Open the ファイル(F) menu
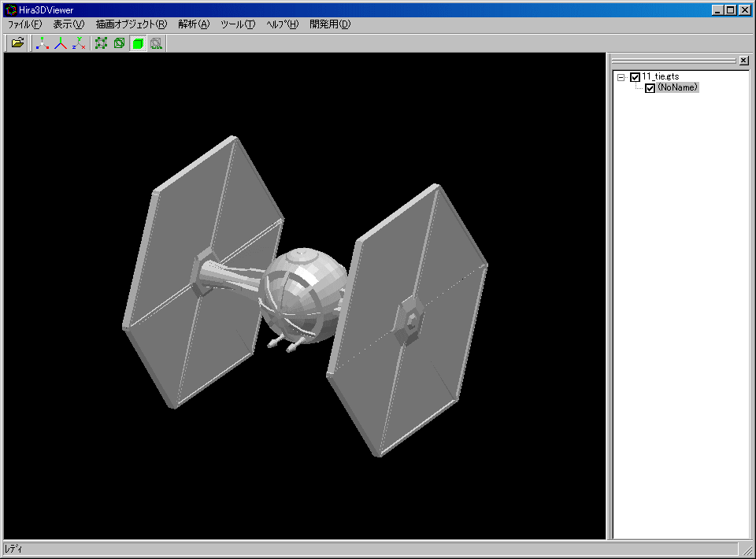The width and height of the screenshot is (756, 559). coord(24,24)
